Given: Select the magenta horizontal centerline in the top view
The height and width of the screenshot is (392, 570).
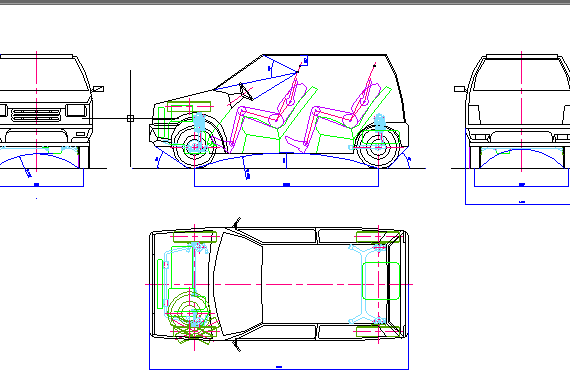Looking at the screenshot, I should point(279,284).
